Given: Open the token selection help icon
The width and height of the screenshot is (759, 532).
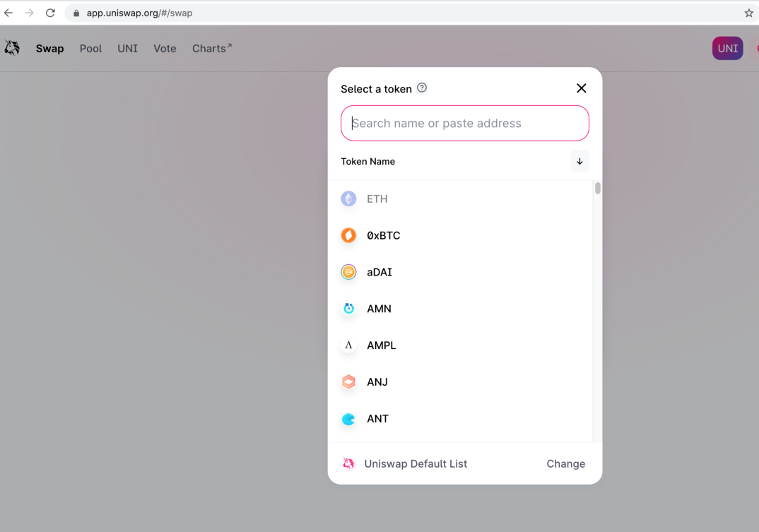Looking at the screenshot, I should [422, 88].
